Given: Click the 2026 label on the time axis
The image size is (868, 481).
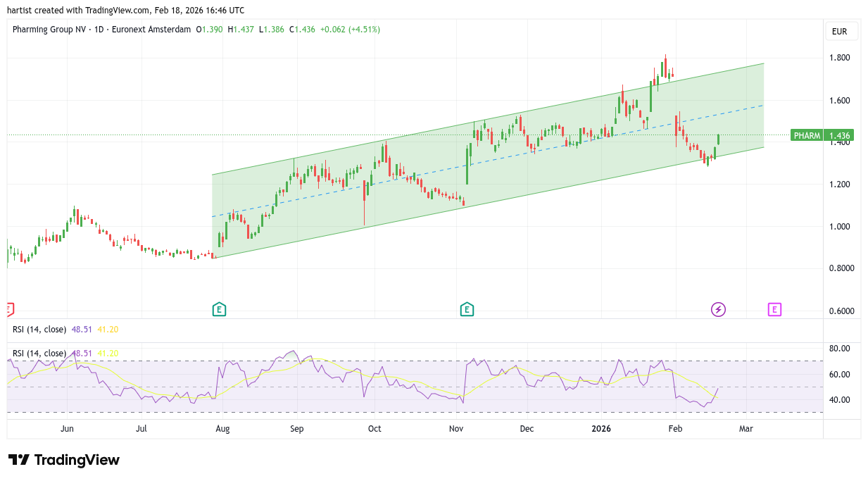Looking at the screenshot, I should [x=601, y=428].
